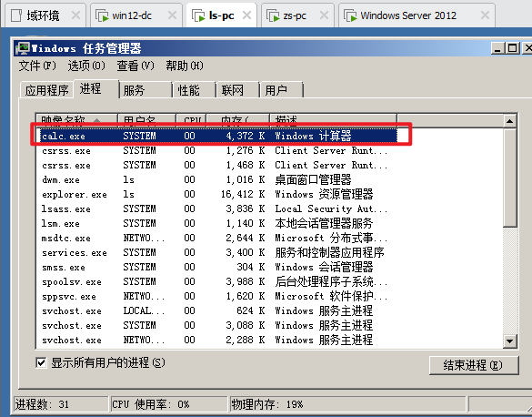Select the 进程 tab
The image size is (532, 417).
96,89
